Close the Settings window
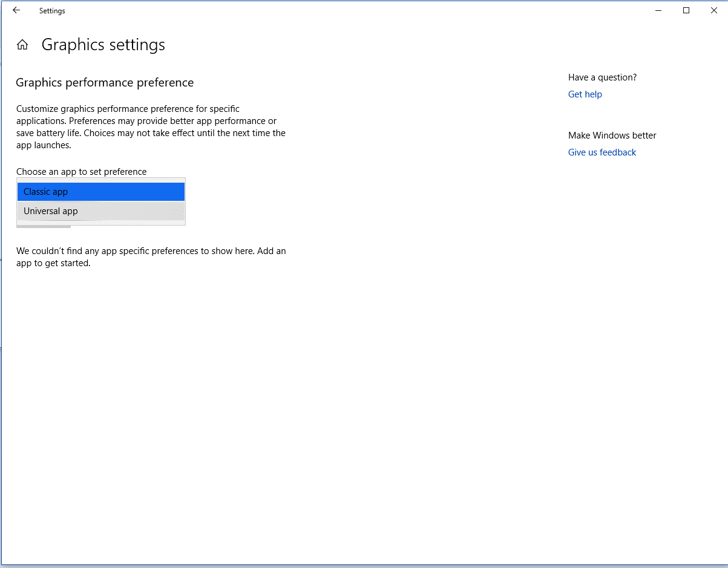The height and width of the screenshot is (568, 728). 714,10
